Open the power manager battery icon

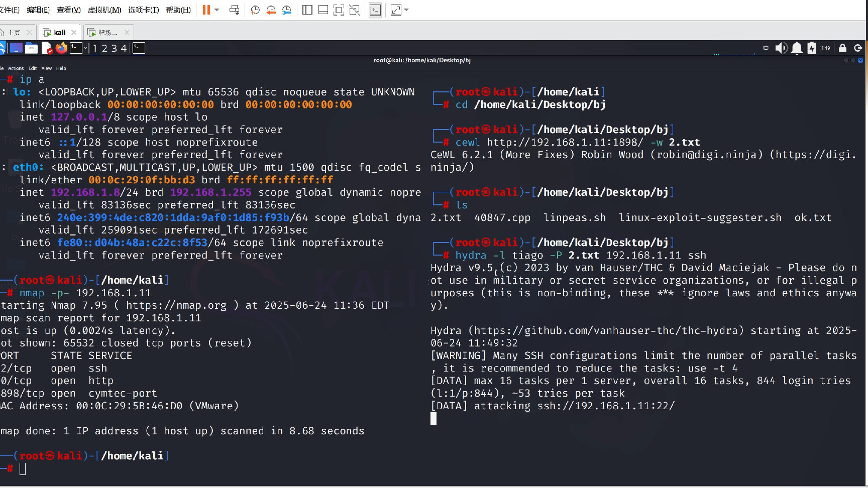click(812, 48)
